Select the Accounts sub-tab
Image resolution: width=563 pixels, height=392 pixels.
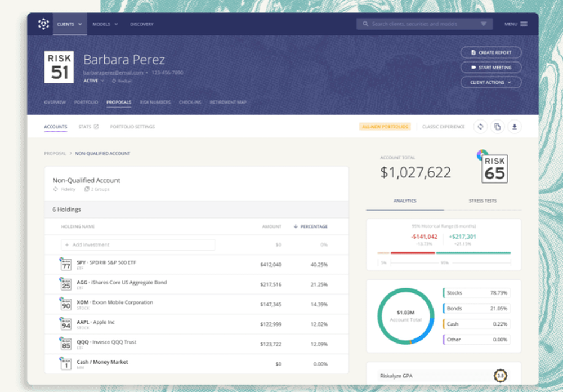click(x=56, y=127)
